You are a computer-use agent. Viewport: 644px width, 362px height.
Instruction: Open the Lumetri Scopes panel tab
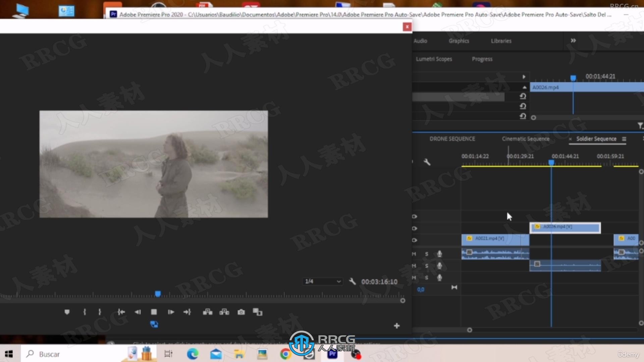point(434,59)
